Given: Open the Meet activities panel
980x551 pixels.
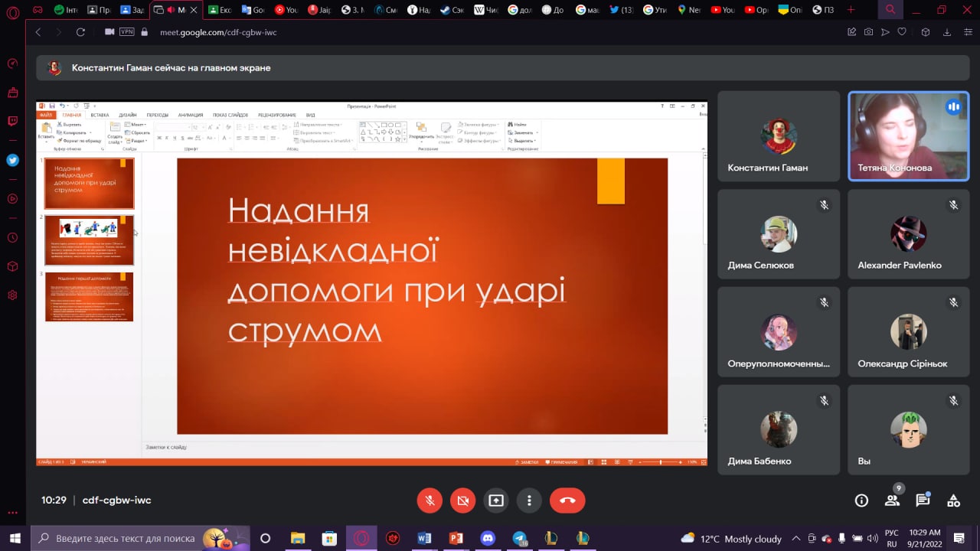Looking at the screenshot, I should [x=953, y=500].
